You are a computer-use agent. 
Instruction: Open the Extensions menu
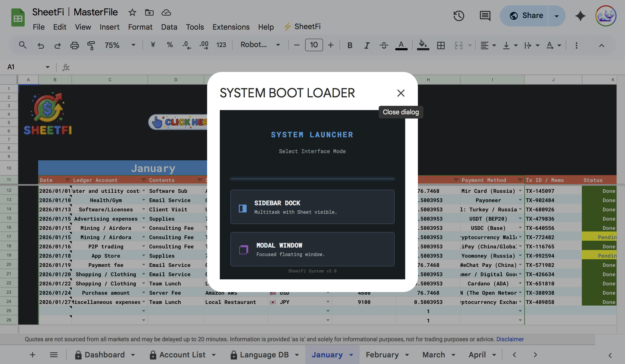click(x=231, y=27)
